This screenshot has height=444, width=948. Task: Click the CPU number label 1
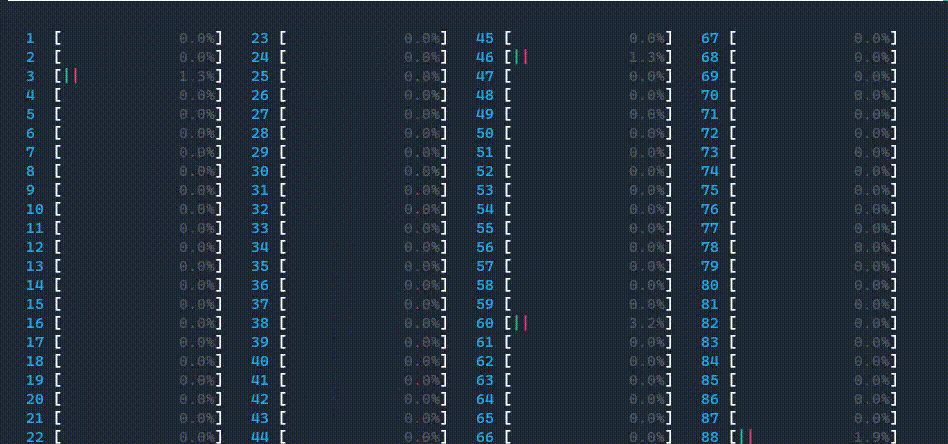pyautogui.click(x=31, y=38)
